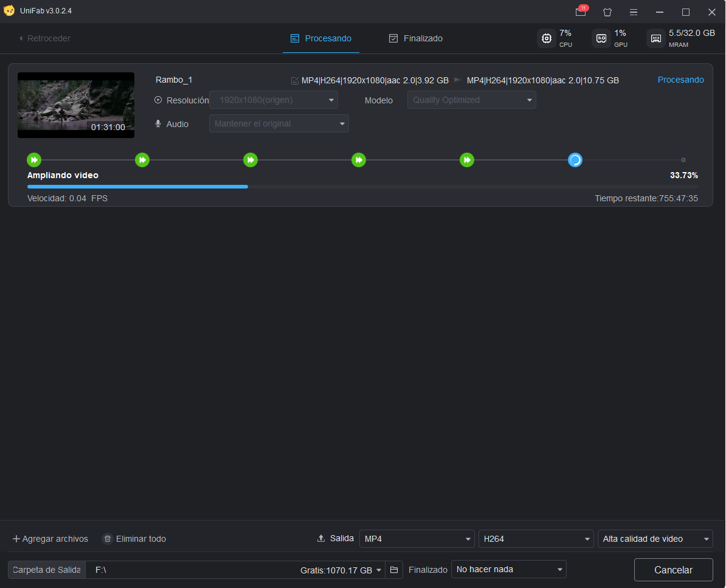Click the Procesando tab icon
726x588 pixels.
click(x=294, y=38)
